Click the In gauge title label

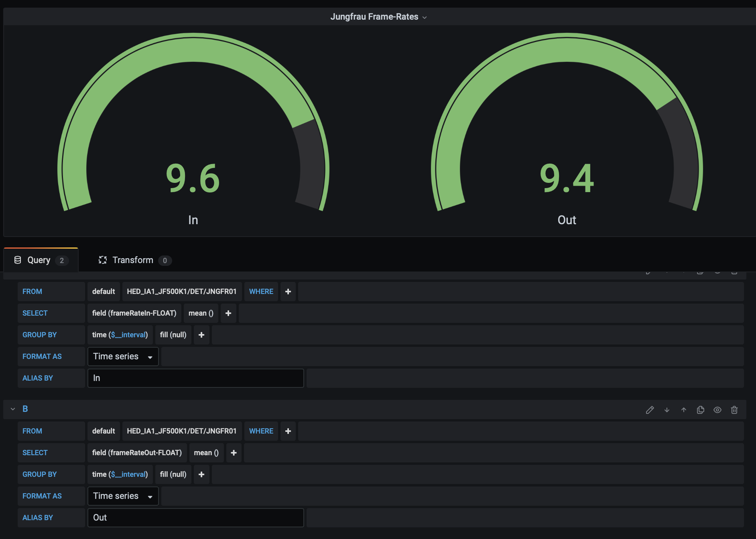click(x=193, y=220)
